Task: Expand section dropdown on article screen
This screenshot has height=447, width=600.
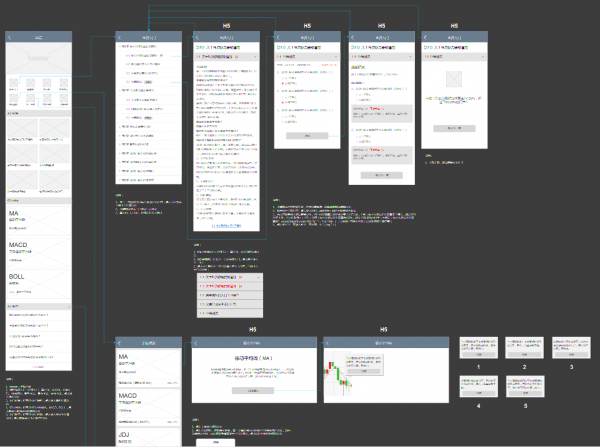Action: [x=255, y=58]
